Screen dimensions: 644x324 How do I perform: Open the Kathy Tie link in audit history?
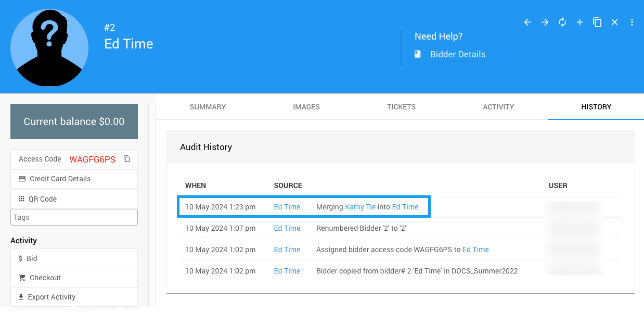(x=360, y=207)
